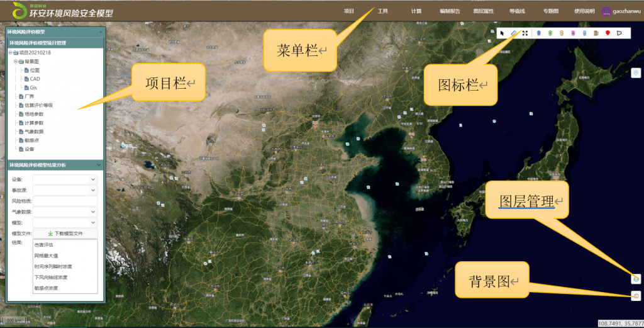This screenshot has height=328, width=644.
Task: Click the 下载模型文件 button
Action: coord(65,234)
